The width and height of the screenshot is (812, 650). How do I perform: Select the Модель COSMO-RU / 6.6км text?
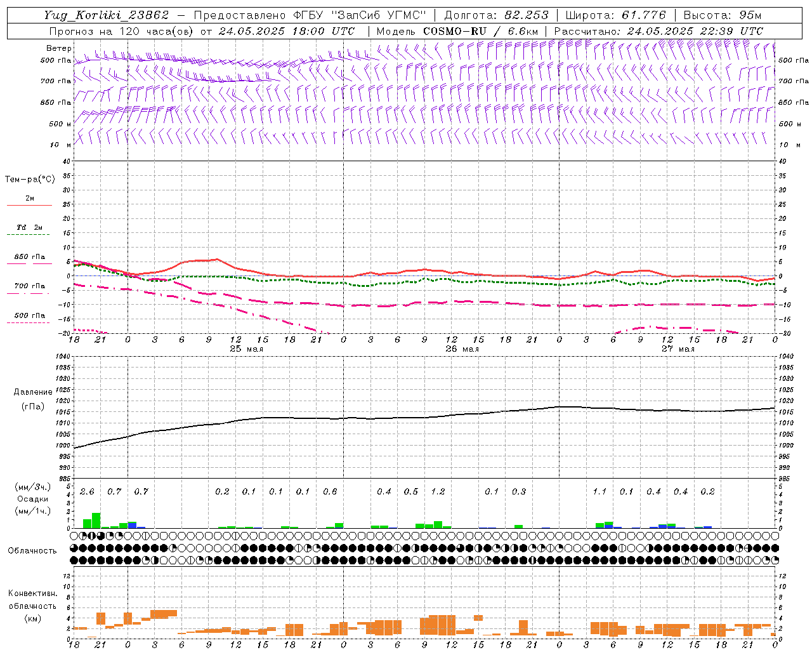pyautogui.click(x=457, y=31)
